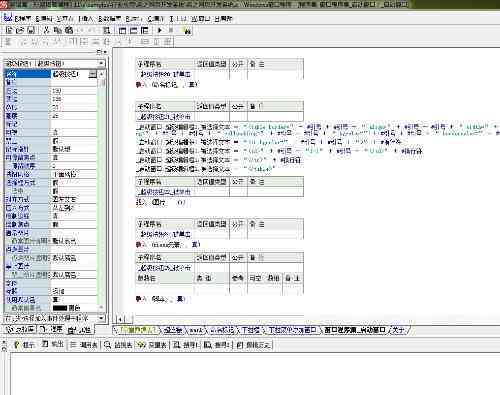The width and height of the screenshot is (500, 395).
Task: Click the binoculars Find toolbar icon
Action: click(x=187, y=31)
